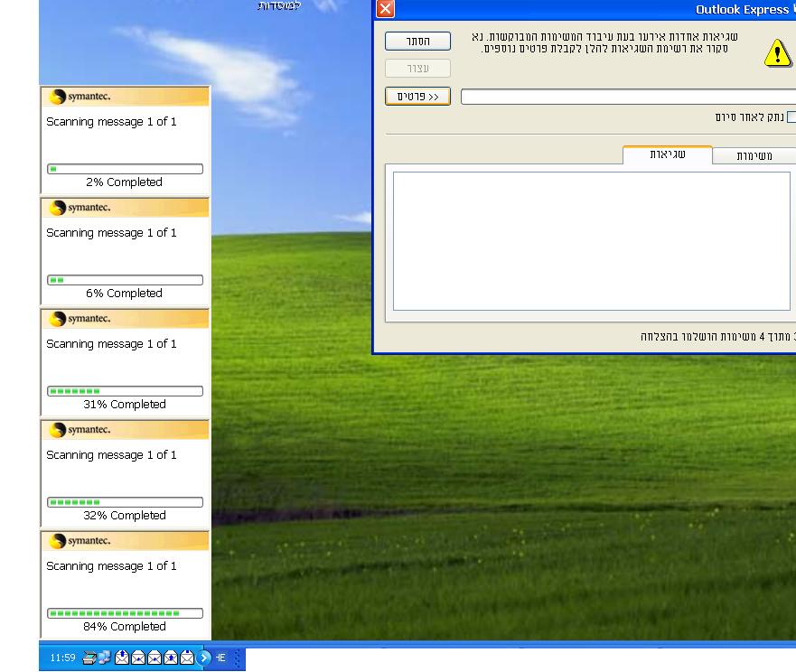Screen dimensions: 796x672
Task: Click the Outlook Express title bar text
Action: point(742,9)
